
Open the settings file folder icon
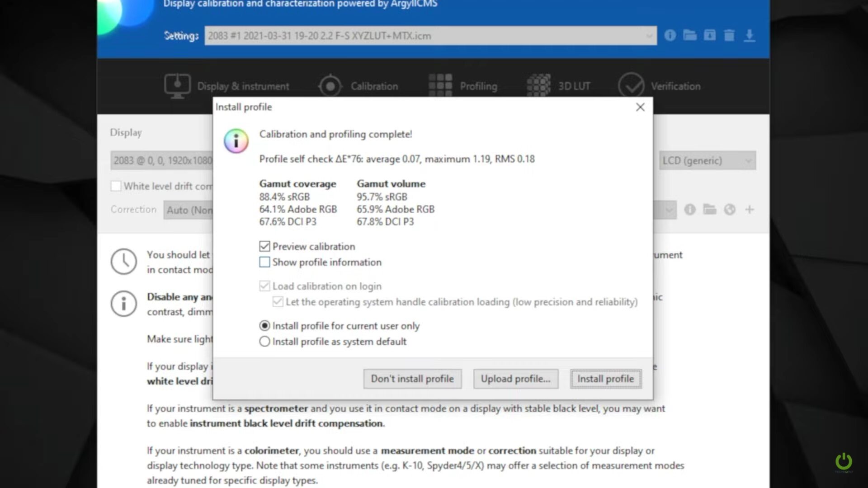689,35
